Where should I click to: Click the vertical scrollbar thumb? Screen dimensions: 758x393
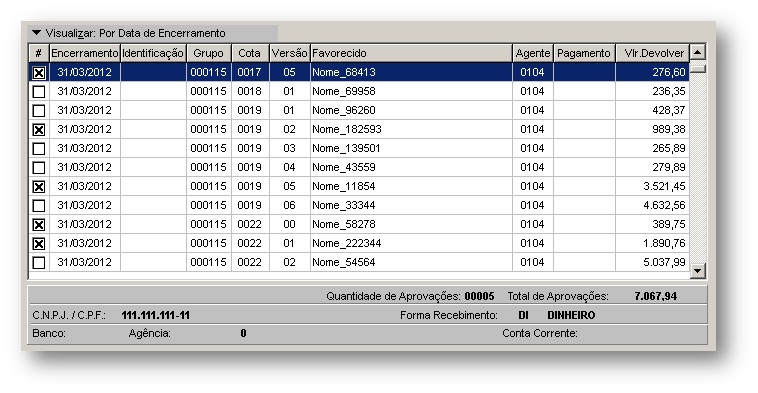pos(698,69)
